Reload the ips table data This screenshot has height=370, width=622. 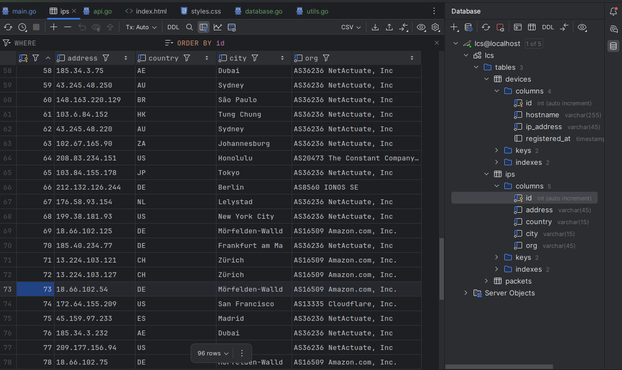tap(8, 27)
